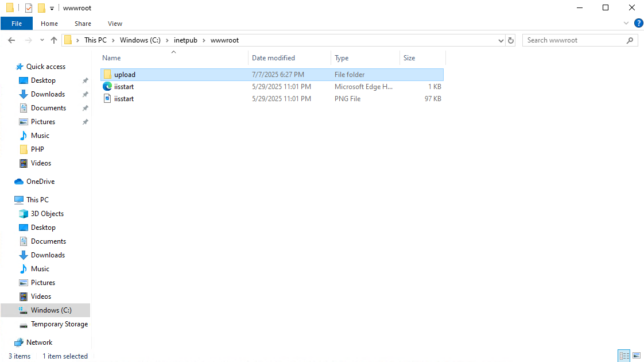Viewport: 644px width, 362px height.
Task: Open the upload folder row
Action: pos(272,75)
